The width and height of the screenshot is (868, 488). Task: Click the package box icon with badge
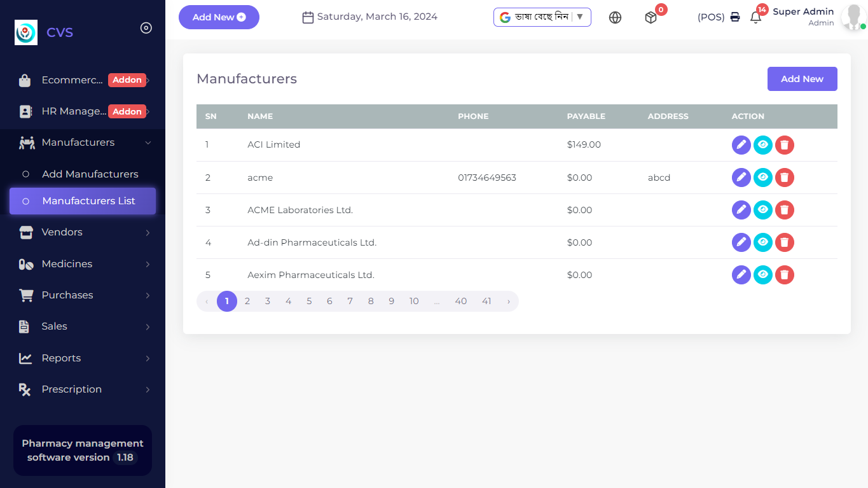pyautogui.click(x=651, y=18)
